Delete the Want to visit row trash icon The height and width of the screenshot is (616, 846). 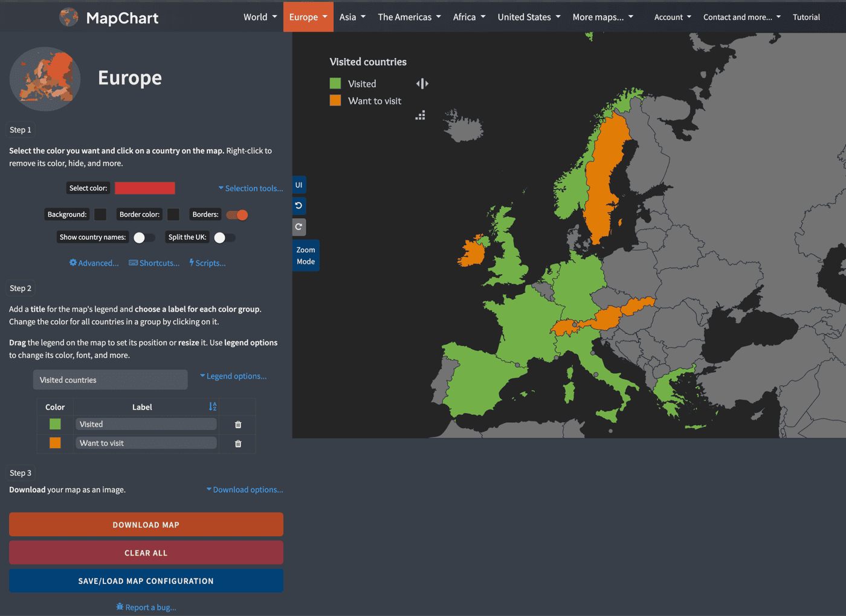tap(238, 444)
